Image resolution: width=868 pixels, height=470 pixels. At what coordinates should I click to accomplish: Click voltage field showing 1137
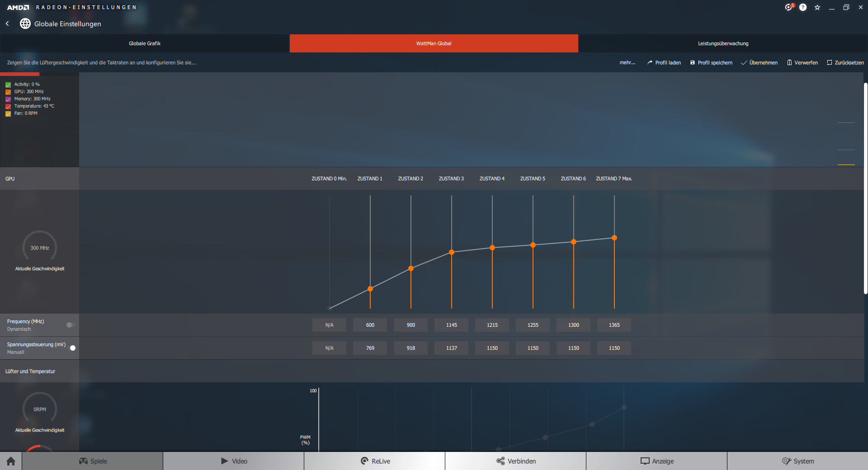(452, 348)
